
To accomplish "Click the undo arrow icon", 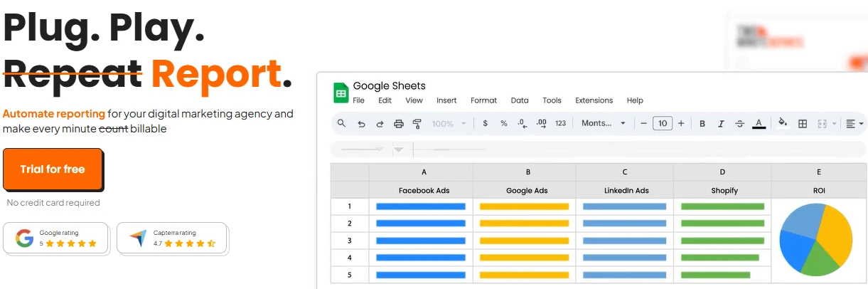I will [x=361, y=124].
